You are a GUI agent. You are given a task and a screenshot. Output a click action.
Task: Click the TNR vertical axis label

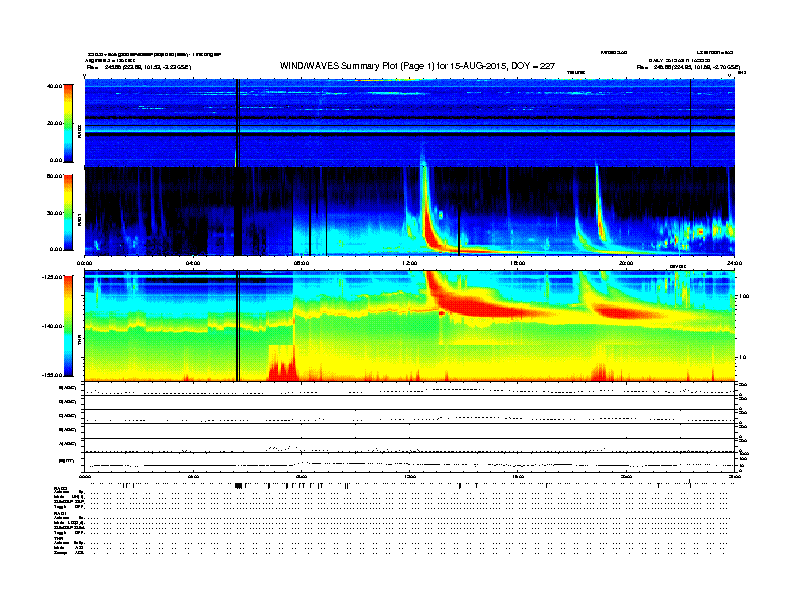coord(79,340)
